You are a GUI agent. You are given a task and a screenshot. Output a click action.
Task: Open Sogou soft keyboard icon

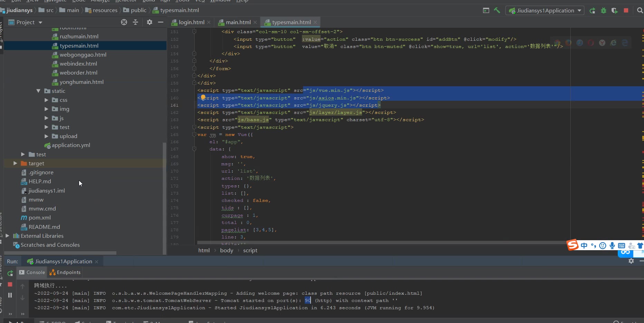pyautogui.click(x=622, y=245)
